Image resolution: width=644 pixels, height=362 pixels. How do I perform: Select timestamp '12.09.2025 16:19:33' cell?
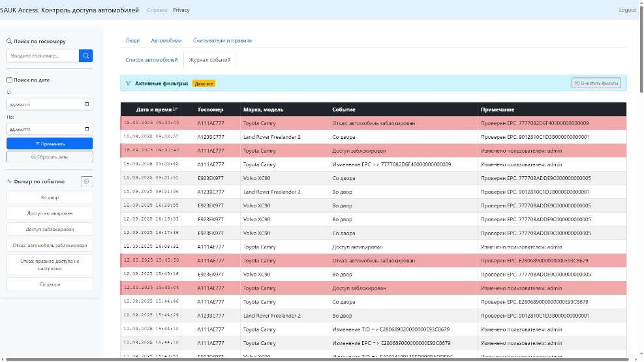pyautogui.click(x=151, y=219)
